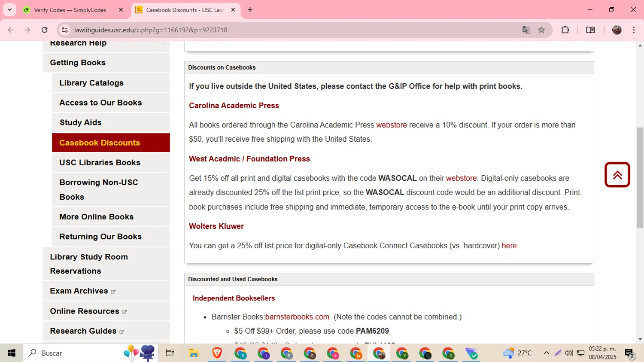Image resolution: width=644 pixels, height=362 pixels.
Task: Go back to previous page
Action: pos(11,30)
